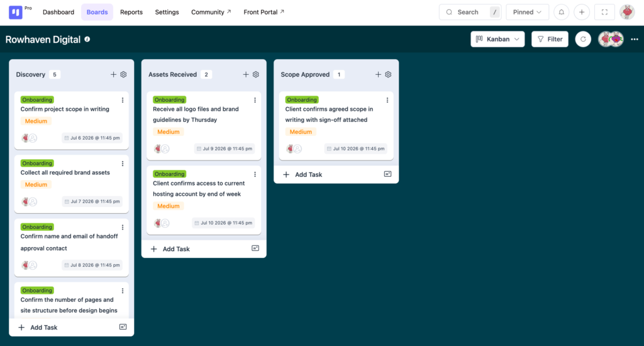644x346 pixels.
Task: Open the board three-dots more menu
Action: pyautogui.click(x=635, y=40)
